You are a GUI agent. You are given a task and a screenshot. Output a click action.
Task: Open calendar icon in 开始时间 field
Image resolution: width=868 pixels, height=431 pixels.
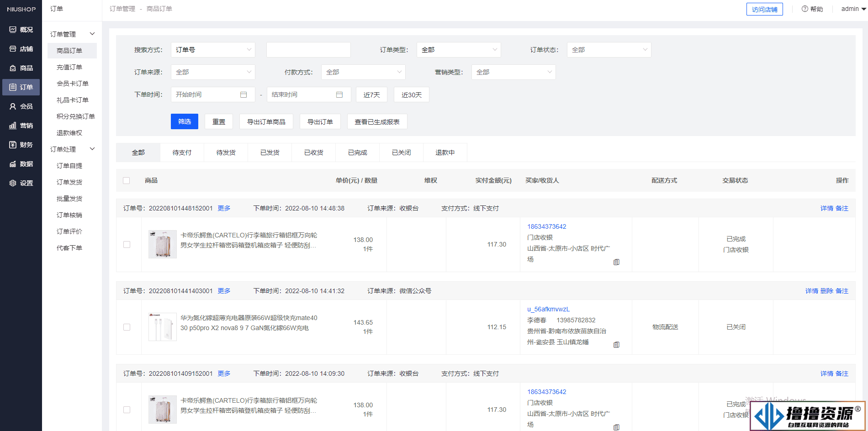point(243,95)
